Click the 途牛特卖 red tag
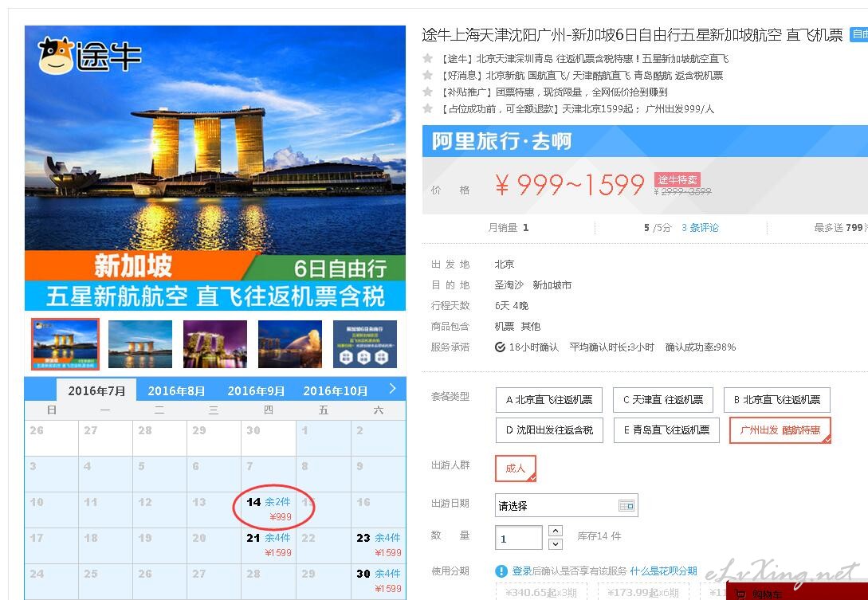Image resolution: width=868 pixels, height=600 pixels. [x=678, y=180]
